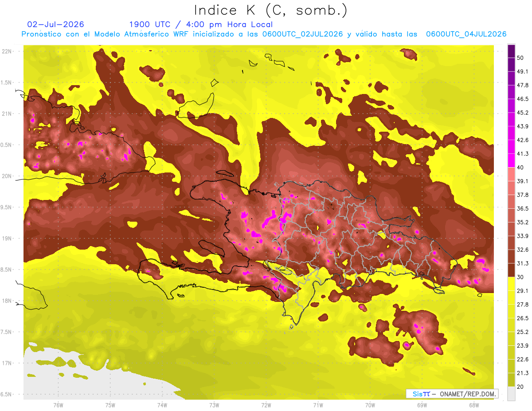532x411 pixels.
Task: Click the 18N latitude label
Action: pyautogui.click(x=7, y=301)
